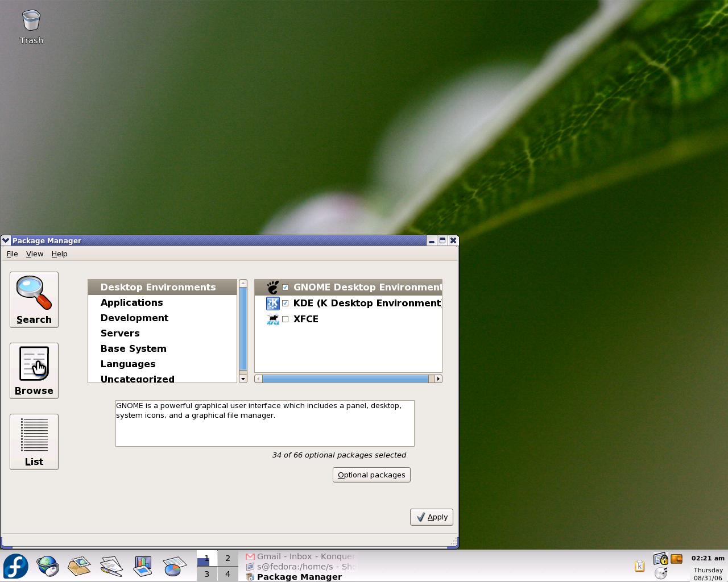Click the 02:21 am panel clock
The image size is (728, 582).
[x=708, y=558]
